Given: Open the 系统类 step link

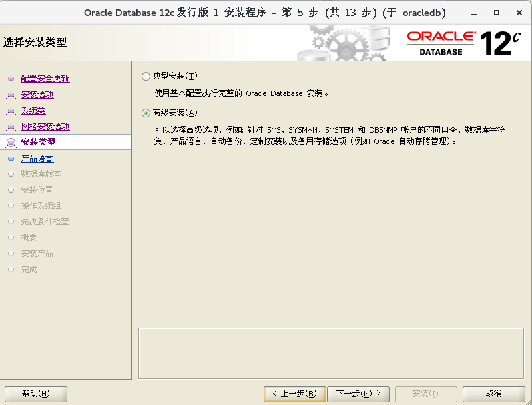Looking at the screenshot, I should point(33,111).
